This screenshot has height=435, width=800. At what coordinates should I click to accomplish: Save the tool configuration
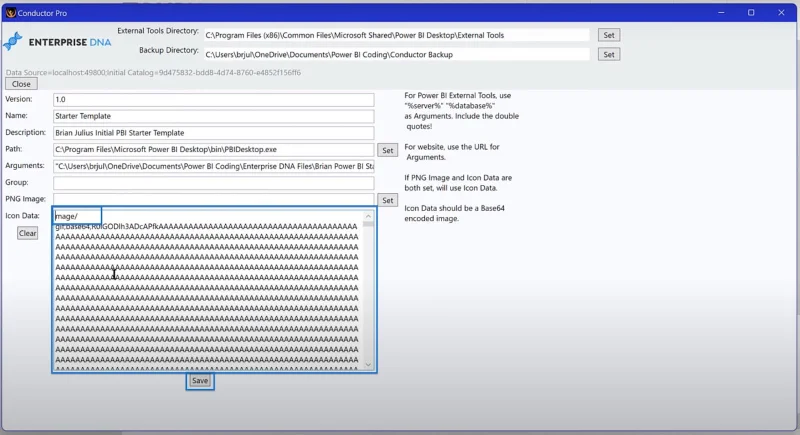point(200,380)
